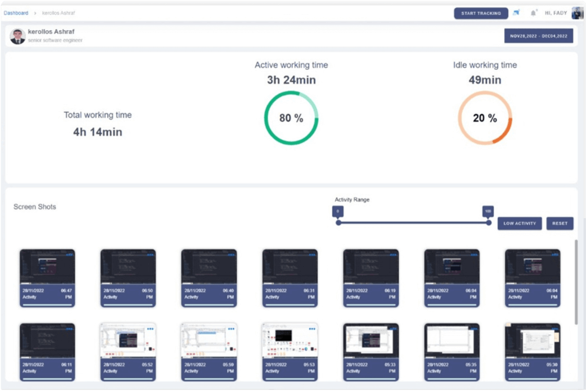Open three-dot menu on 06:11 PM screenshot
The width and height of the screenshot is (586, 392).
(x=69, y=329)
